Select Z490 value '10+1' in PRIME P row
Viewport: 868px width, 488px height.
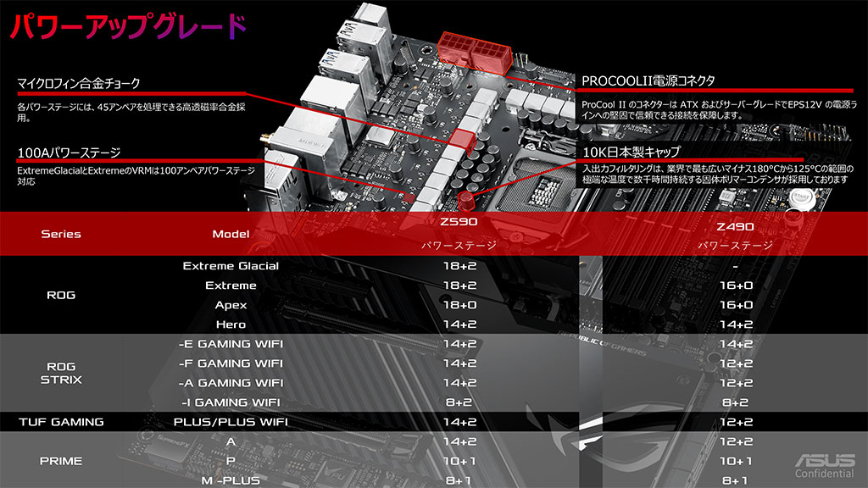tap(736, 461)
